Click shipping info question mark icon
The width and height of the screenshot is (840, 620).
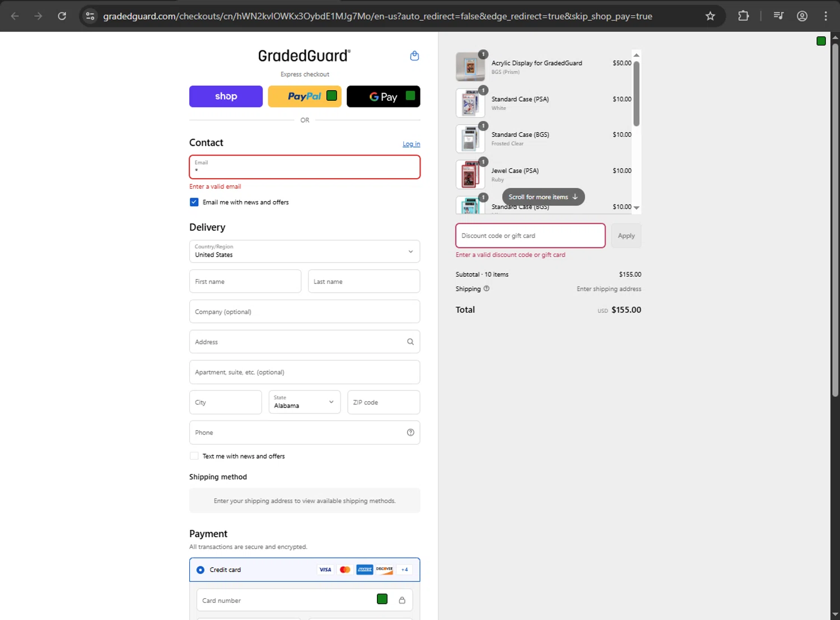pyautogui.click(x=487, y=289)
